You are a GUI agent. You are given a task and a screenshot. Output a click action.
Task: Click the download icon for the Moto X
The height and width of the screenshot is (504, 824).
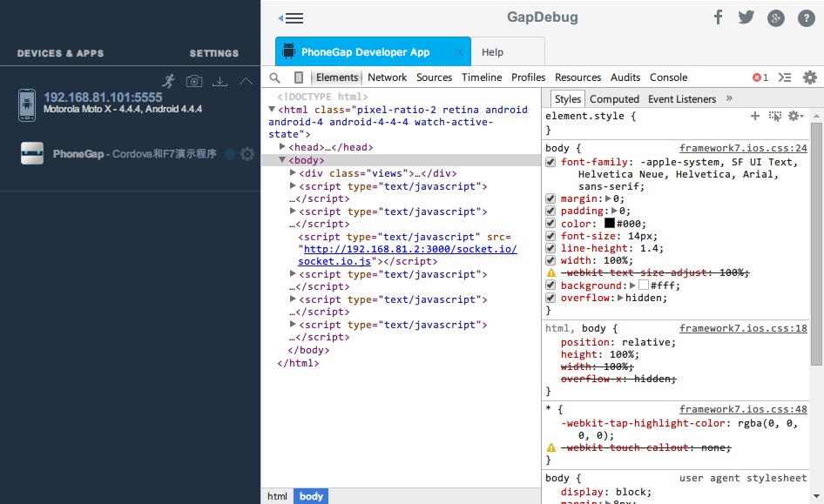coord(218,80)
